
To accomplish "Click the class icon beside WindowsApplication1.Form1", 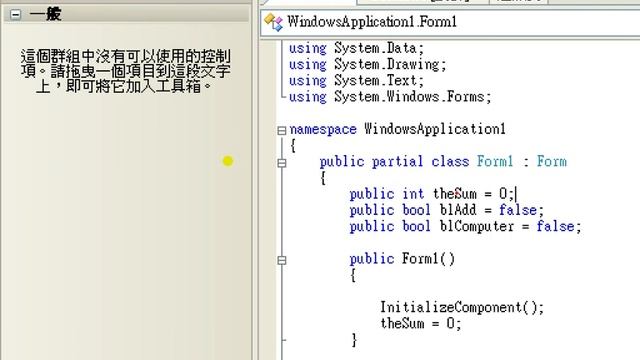I will point(273,22).
